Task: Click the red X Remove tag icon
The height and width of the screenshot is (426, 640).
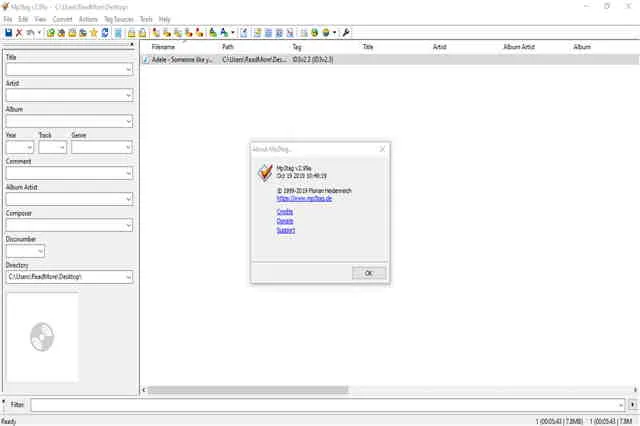Action: pyautogui.click(x=19, y=33)
